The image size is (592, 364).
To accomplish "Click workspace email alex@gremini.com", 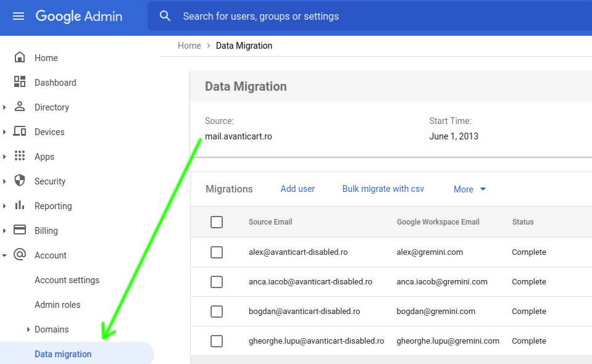I will [x=430, y=252].
